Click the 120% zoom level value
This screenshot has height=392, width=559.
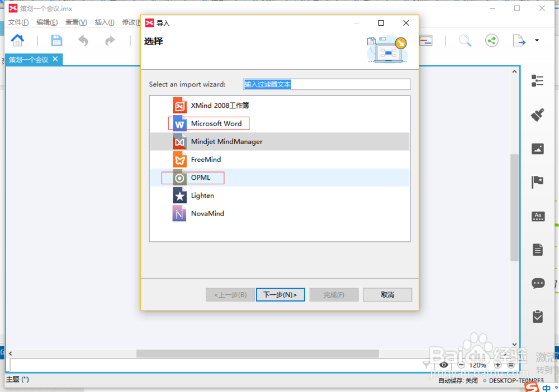click(x=478, y=365)
